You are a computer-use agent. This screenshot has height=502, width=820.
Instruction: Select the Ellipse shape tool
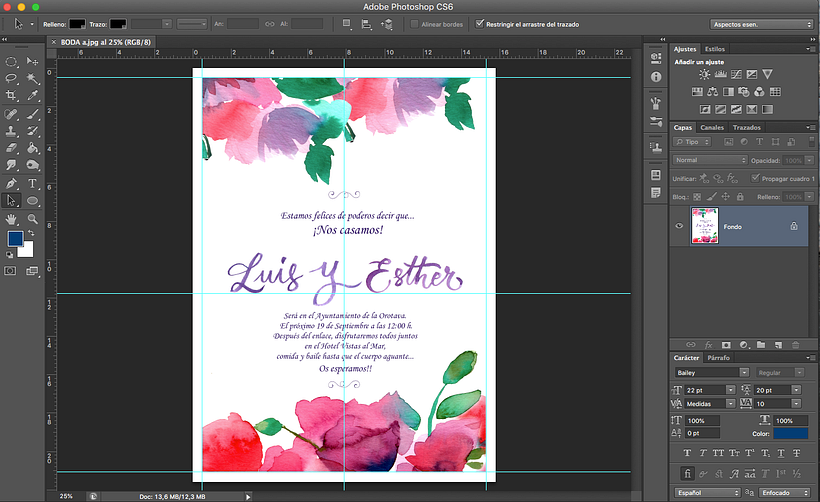tap(32, 201)
